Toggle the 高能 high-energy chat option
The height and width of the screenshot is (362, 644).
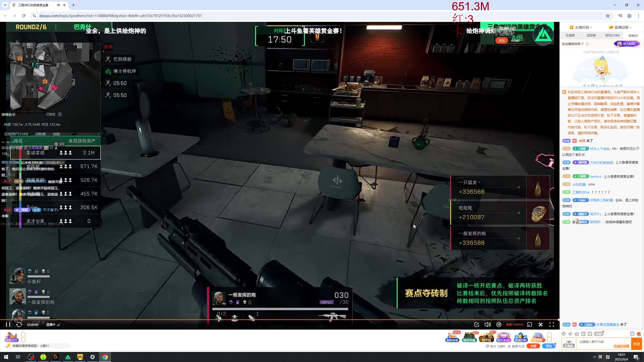pos(598,334)
